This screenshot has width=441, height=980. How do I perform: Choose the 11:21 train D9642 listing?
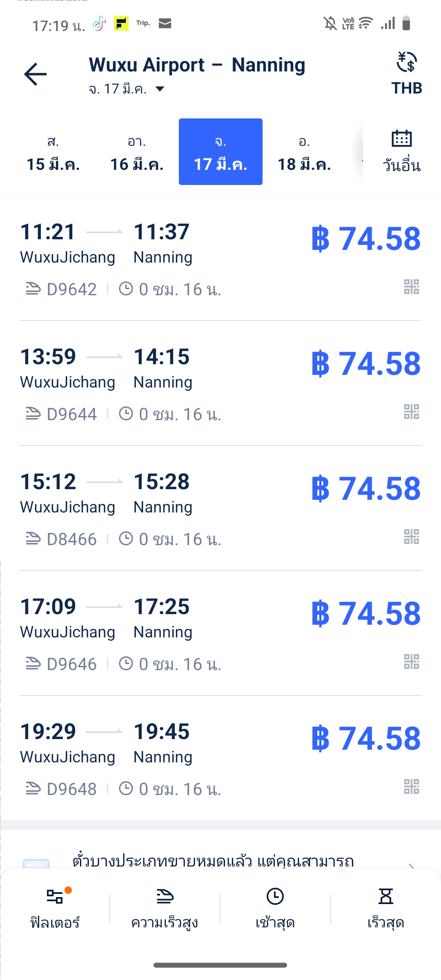(x=220, y=259)
